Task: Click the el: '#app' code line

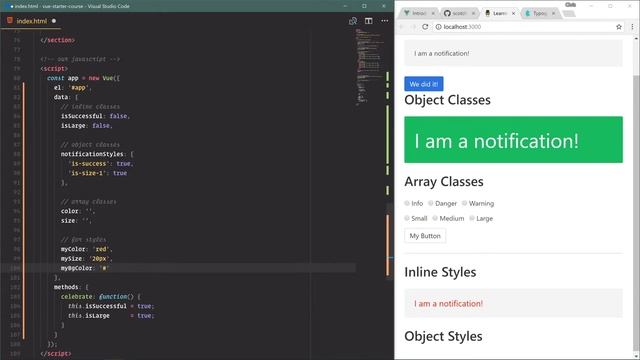Action: (73, 87)
